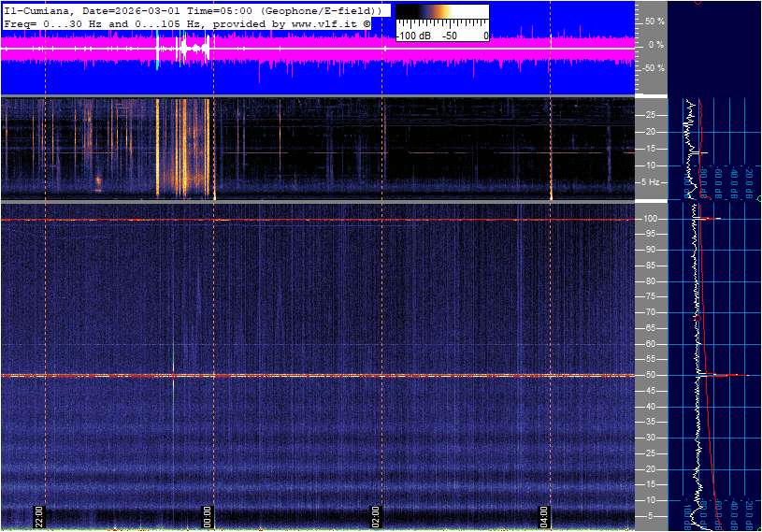Select the 50 frequency axis label

tap(650, 375)
